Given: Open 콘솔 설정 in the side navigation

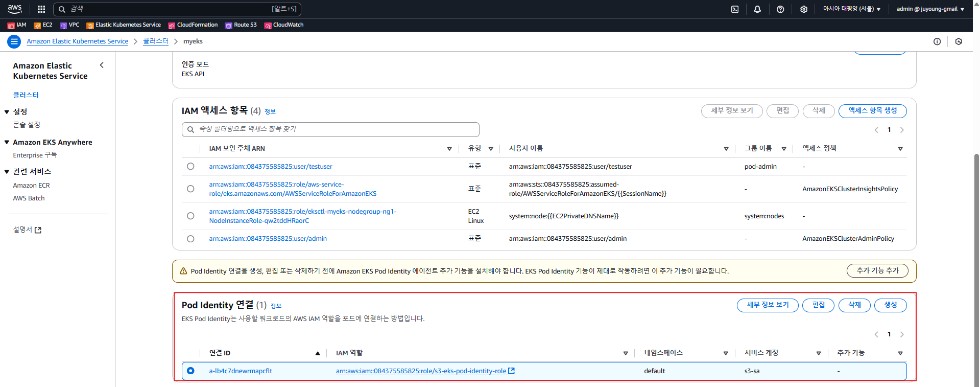Looking at the screenshot, I should 27,125.
